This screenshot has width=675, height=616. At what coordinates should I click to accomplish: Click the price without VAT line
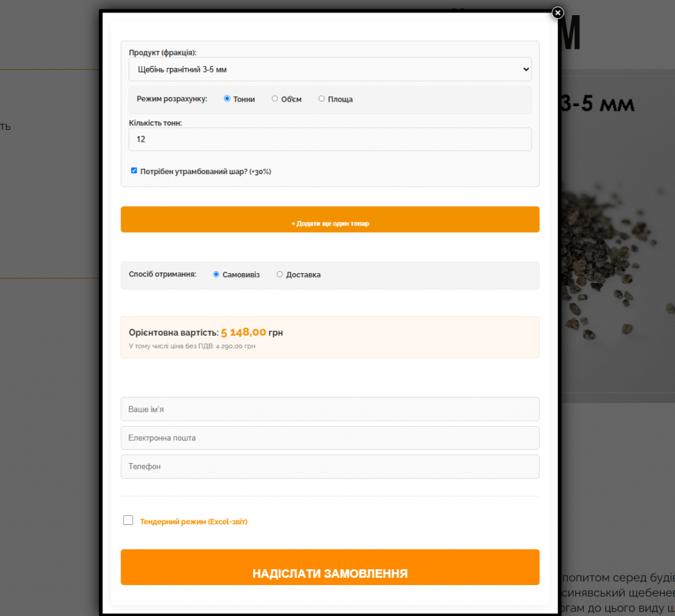(x=192, y=346)
